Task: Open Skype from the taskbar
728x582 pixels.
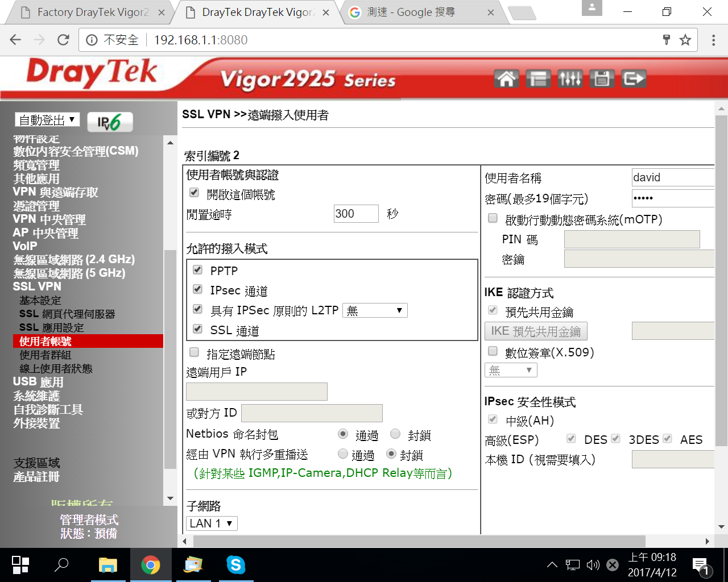Action: coord(235,565)
